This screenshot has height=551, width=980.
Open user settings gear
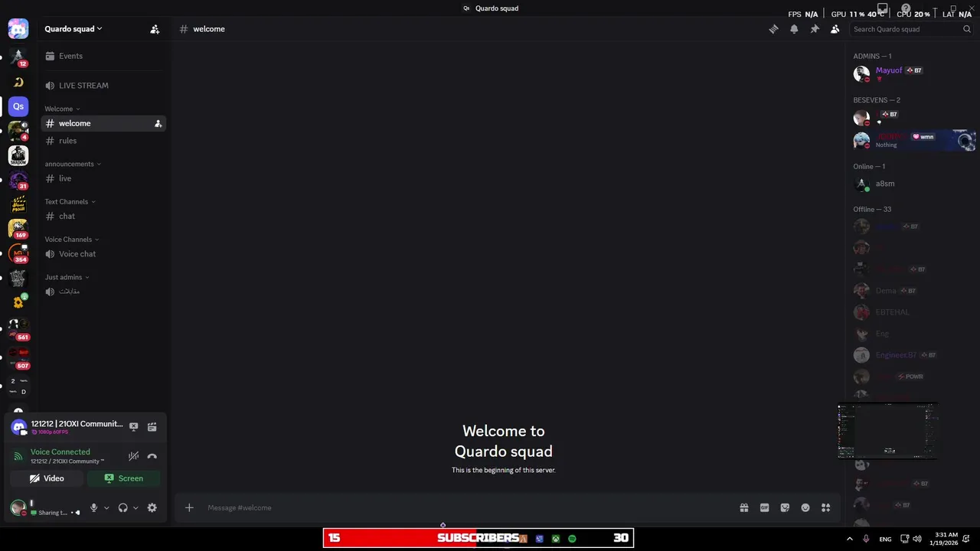[152, 507]
